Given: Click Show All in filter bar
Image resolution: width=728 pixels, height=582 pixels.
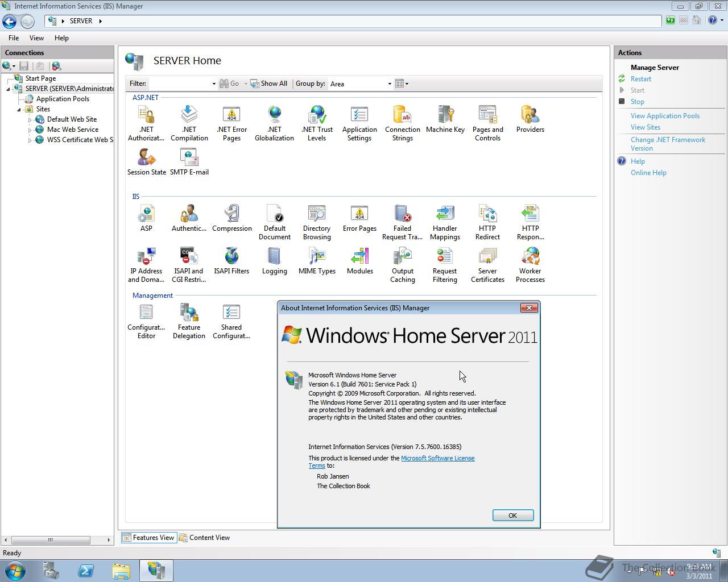Looking at the screenshot, I should point(269,84).
